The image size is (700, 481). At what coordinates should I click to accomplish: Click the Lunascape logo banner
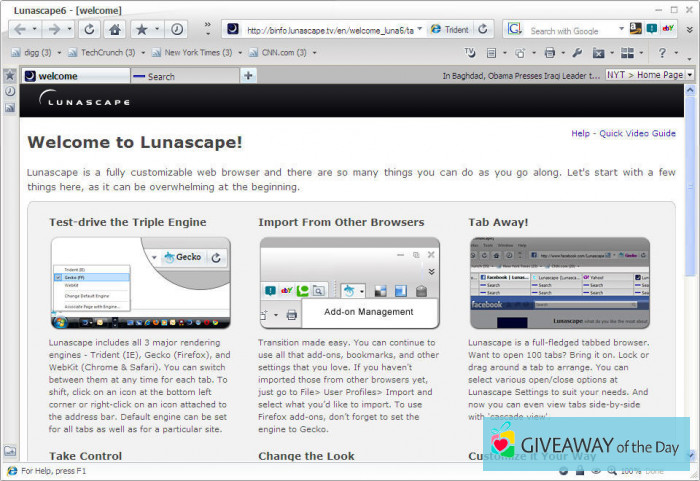click(84, 99)
